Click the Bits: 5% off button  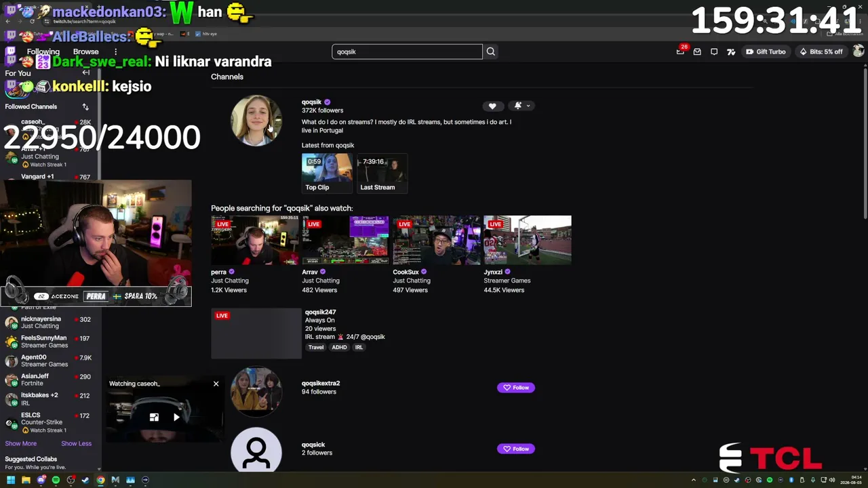821,52
